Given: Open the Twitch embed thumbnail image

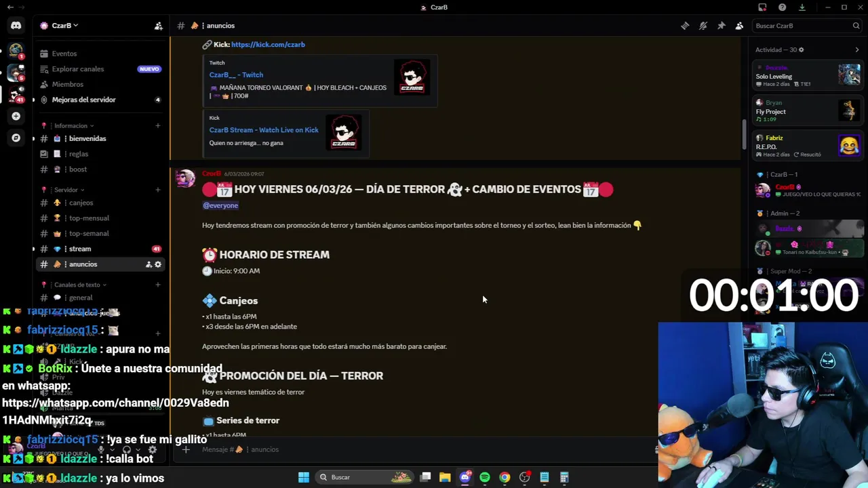Looking at the screenshot, I should click(x=412, y=77).
